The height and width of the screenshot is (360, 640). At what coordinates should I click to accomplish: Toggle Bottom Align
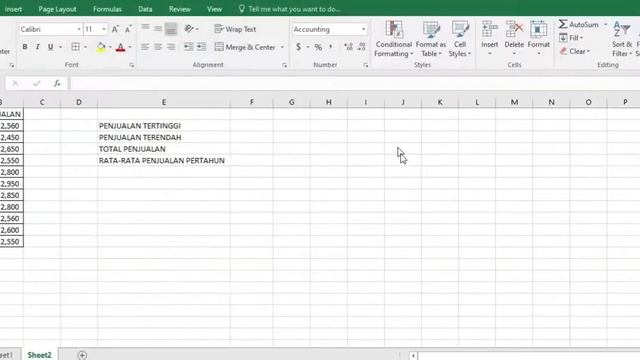(171, 29)
